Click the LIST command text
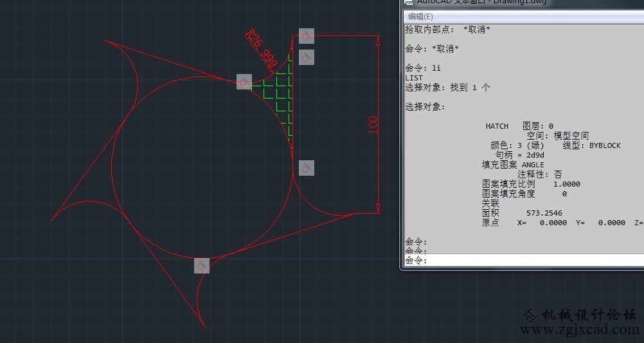The height and width of the screenshot is (343, 644). (414, 78)
